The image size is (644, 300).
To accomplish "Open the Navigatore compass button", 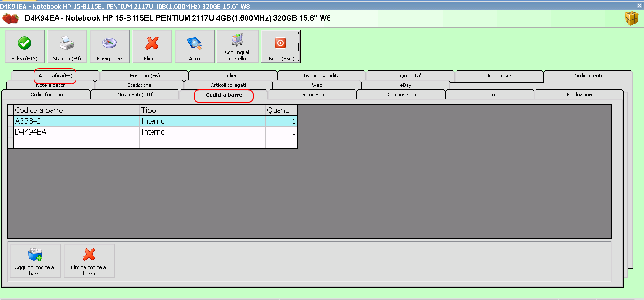I will pyautogui.click(x=110, y=46).
